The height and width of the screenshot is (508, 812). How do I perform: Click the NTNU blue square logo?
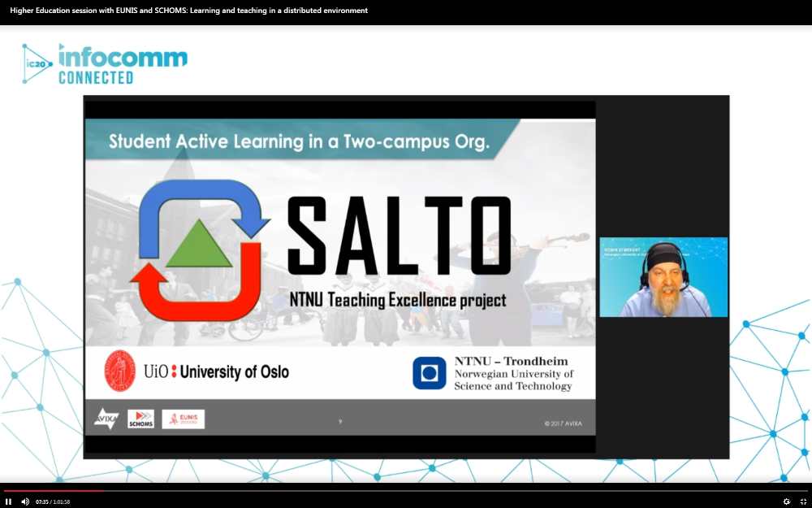point(429,373)
